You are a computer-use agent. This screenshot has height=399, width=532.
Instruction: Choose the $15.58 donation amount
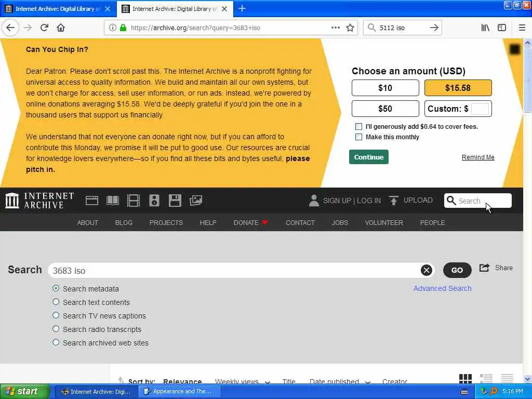pos(458,88)
